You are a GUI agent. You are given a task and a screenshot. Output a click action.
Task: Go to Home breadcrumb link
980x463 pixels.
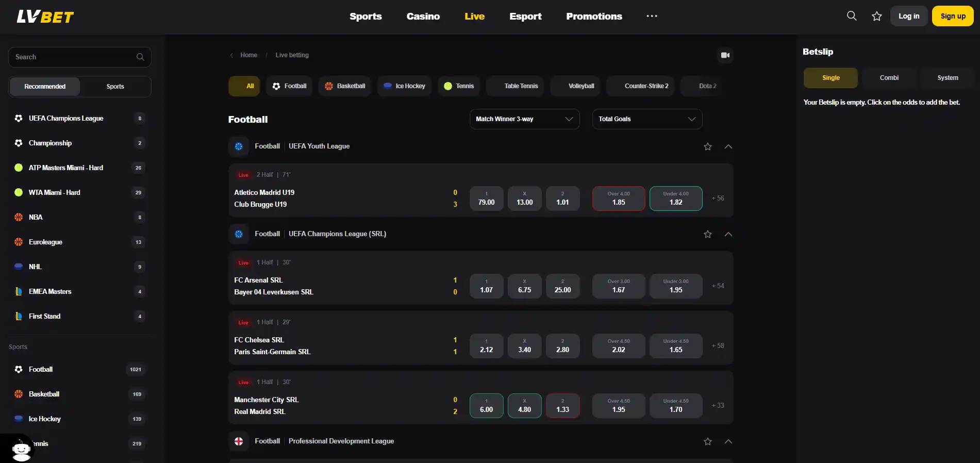[248, 55]
